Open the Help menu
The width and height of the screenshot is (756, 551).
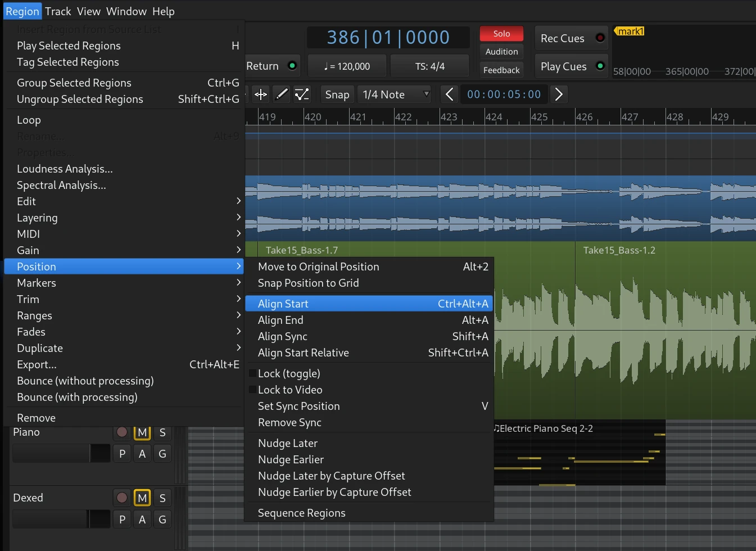(x=164, y=11)
